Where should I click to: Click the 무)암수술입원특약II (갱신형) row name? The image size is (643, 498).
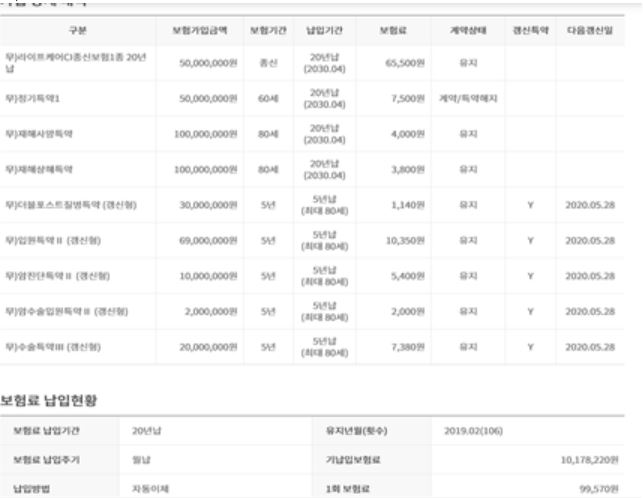66,311
